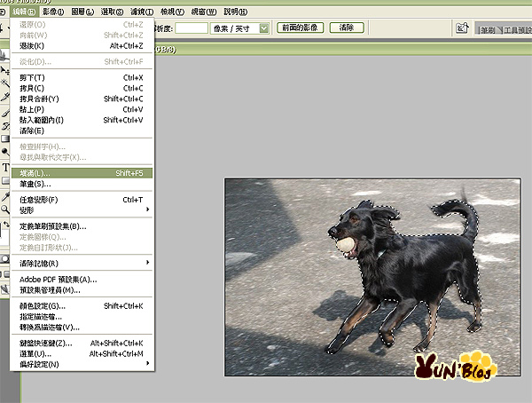Screen dimensions: 532x403
Task: Switch to the 筆刷 brushes tab
Action: coord(488,30)
